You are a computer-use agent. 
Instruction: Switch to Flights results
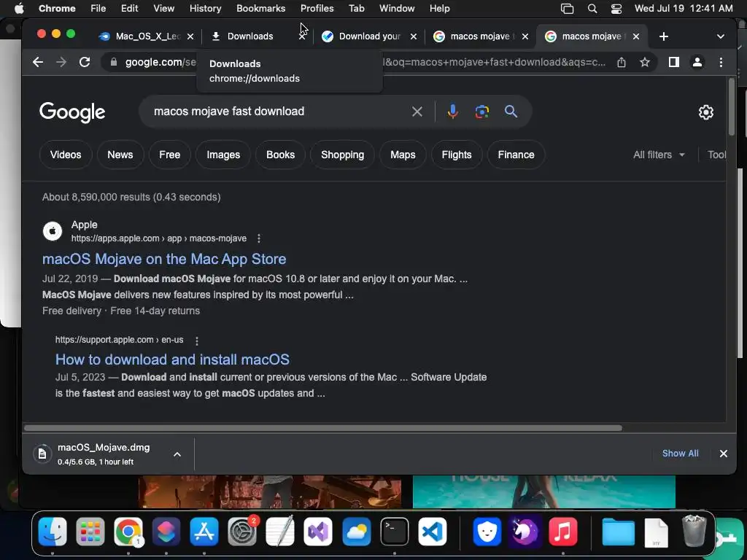point(457,155)
